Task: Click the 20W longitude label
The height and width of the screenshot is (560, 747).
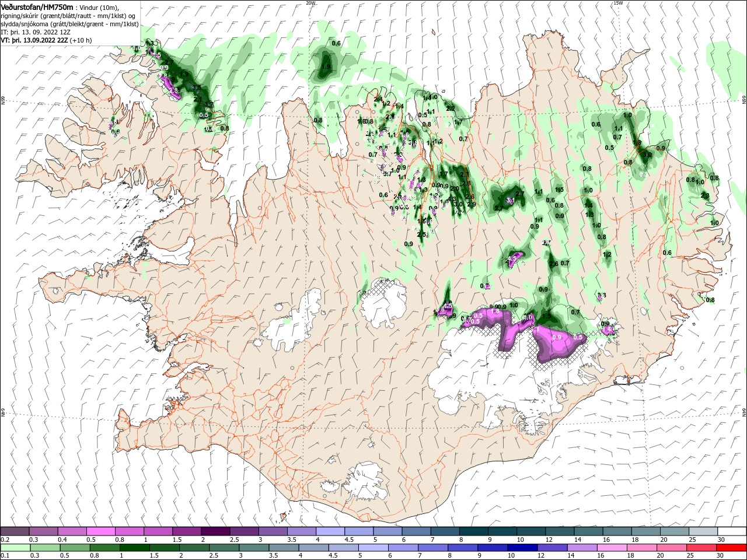Action: tap(310, 3)
